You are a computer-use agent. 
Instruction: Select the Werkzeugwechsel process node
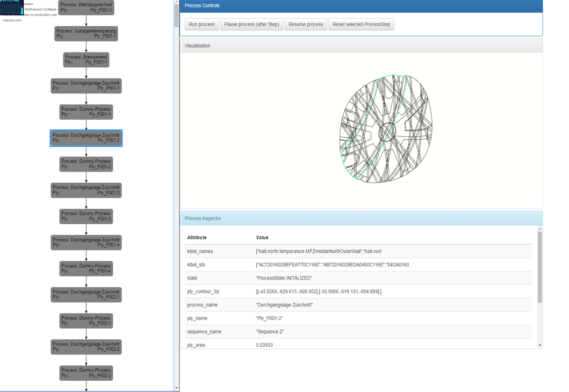86,7
